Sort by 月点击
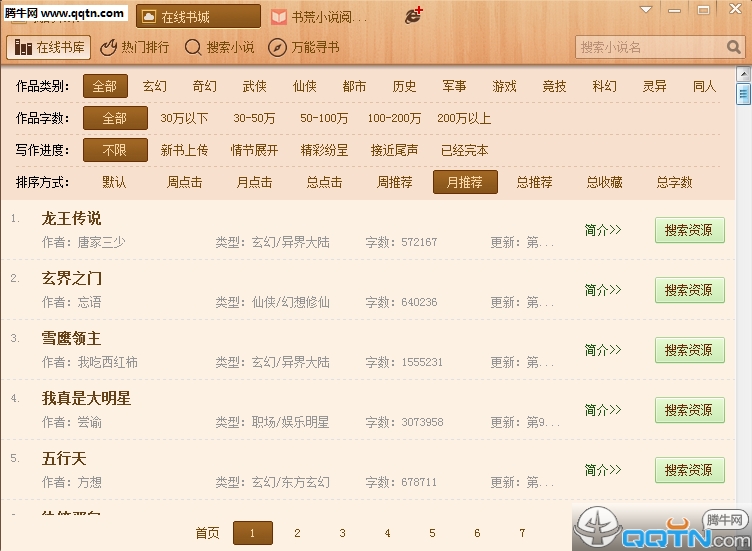 coord(254,182)
